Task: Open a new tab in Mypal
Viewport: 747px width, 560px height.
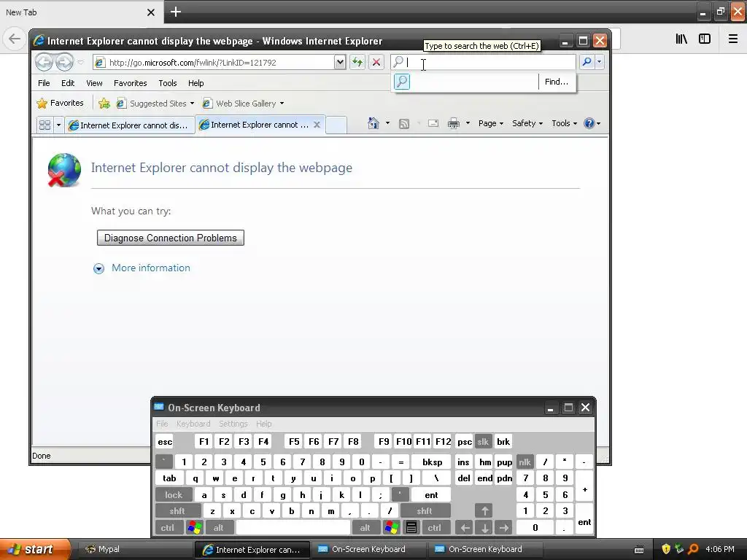Action: (x=176, y=12)
